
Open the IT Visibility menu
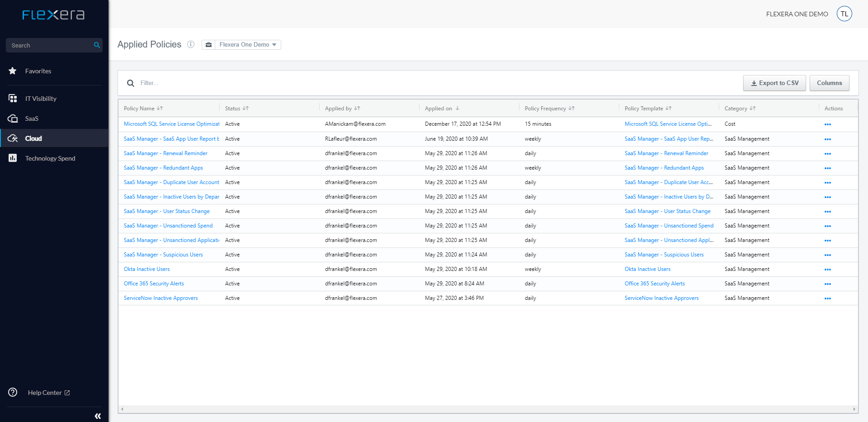41,99
